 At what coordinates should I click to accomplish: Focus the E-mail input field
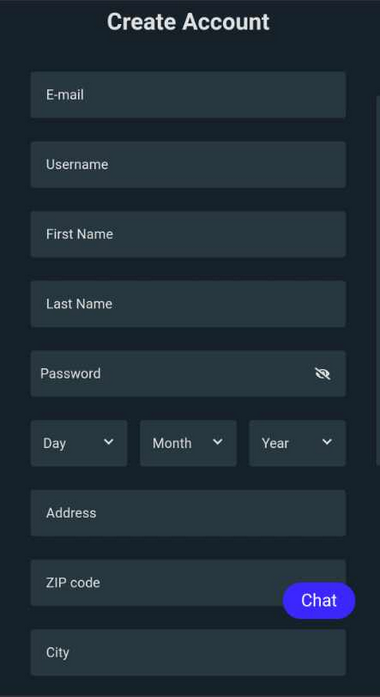188,95
